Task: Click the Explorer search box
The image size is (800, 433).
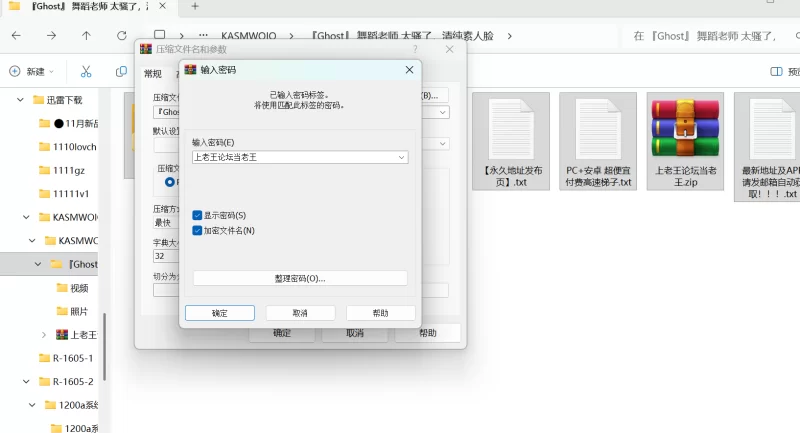Action: pos(713,36)
